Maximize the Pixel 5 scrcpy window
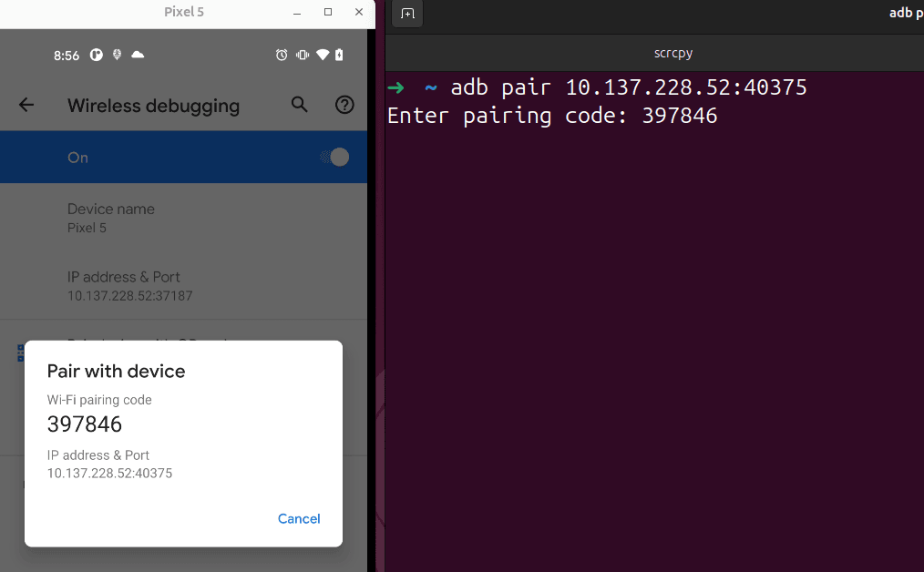This screenshot has width=924, height=572. point(328,12)
